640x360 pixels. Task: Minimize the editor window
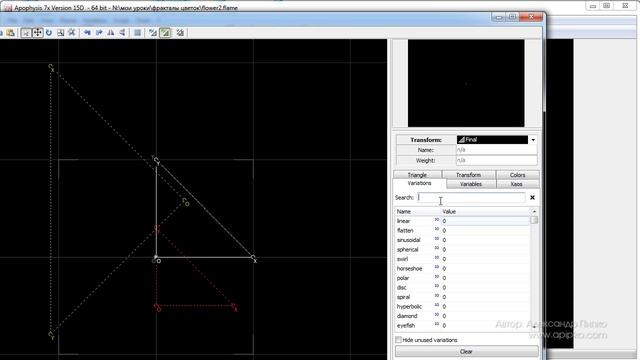[x=499, y=17]
